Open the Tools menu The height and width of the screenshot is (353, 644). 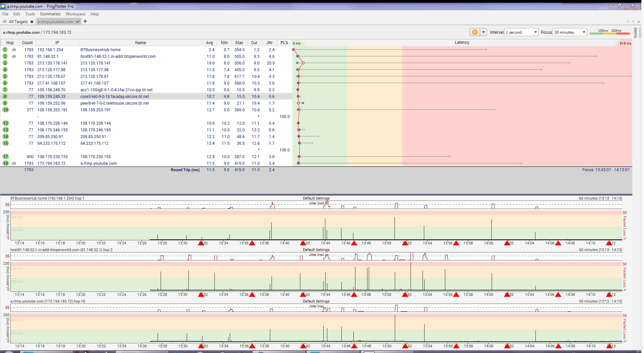coord(30,14)
